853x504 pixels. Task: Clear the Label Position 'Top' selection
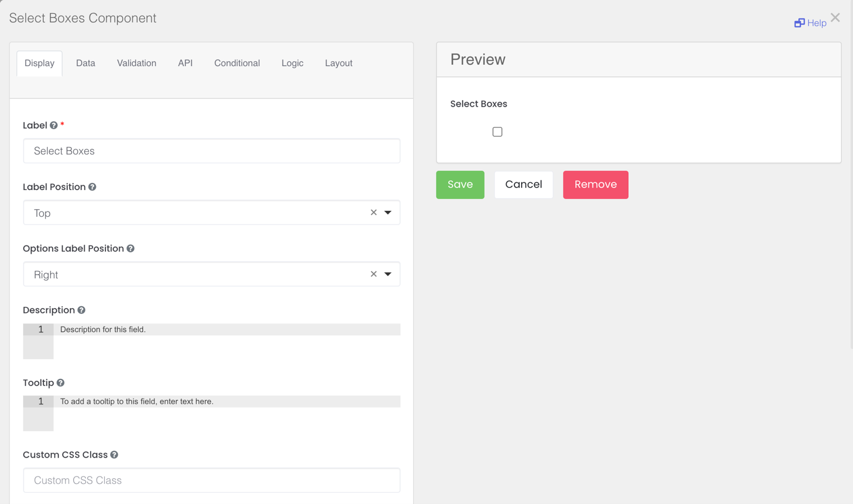click(x=374, y=213)
